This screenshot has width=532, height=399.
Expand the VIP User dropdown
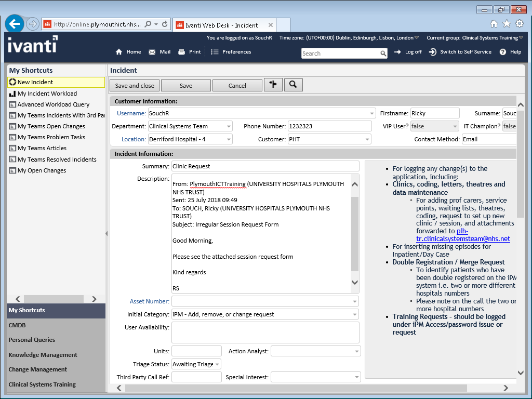click(455, 126)
